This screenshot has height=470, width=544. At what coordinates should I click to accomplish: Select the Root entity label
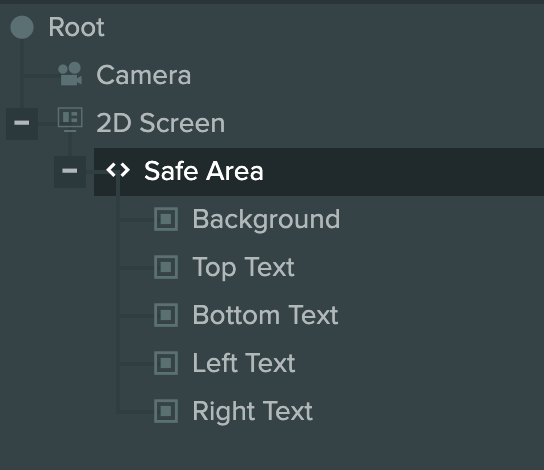(76, 27)
